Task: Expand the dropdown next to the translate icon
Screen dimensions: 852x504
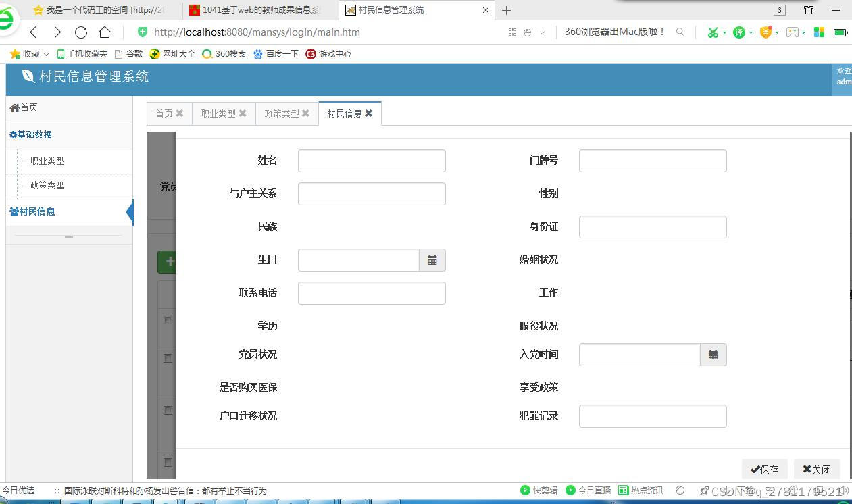Action: [751, 32]
